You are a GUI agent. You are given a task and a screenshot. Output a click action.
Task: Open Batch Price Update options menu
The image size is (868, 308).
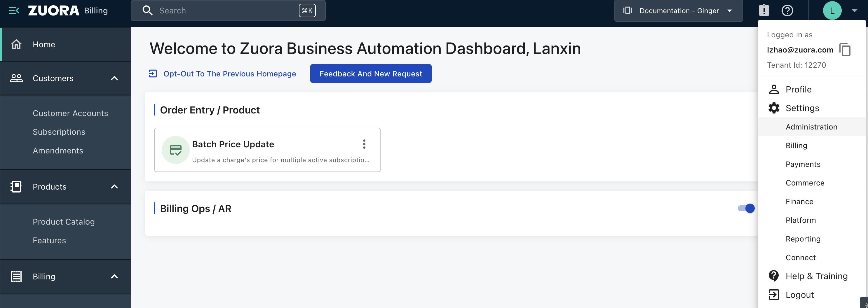tap(364, 144)
